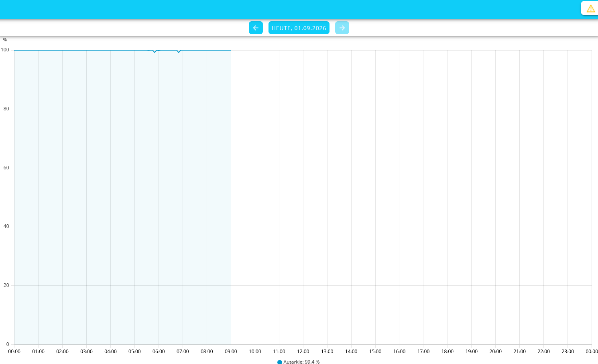598x364 pixels.
Task: Go to previous day with left arrow
Action: pyautogui.click(x=256, y=28)
